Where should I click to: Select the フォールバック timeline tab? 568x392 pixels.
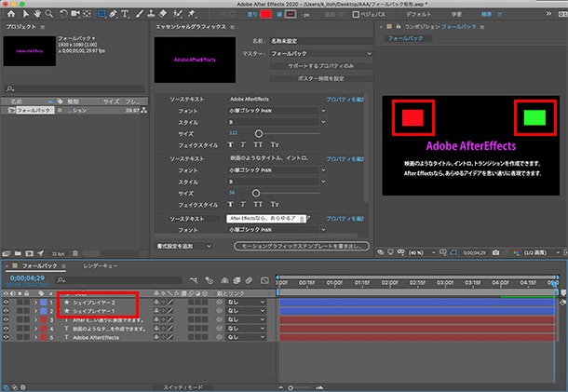(40, 266)
